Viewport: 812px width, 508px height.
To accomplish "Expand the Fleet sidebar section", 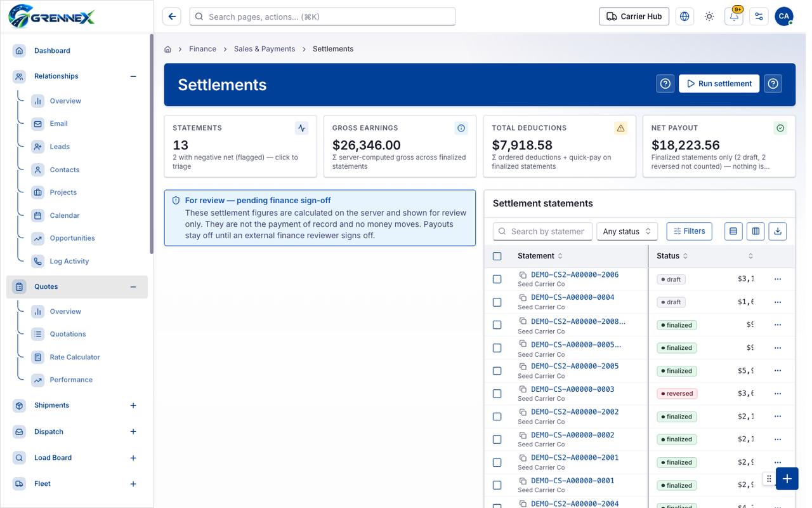I will tap(133, 484).
